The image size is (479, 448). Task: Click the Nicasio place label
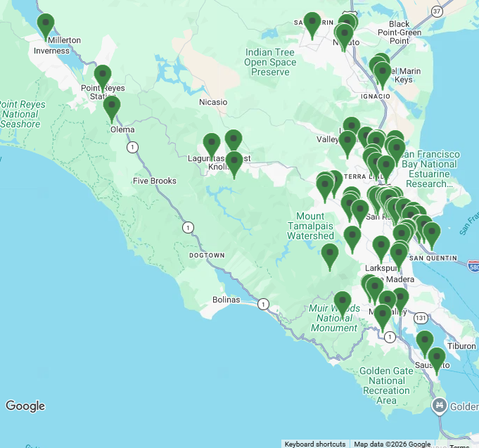(x=213, y=102)
